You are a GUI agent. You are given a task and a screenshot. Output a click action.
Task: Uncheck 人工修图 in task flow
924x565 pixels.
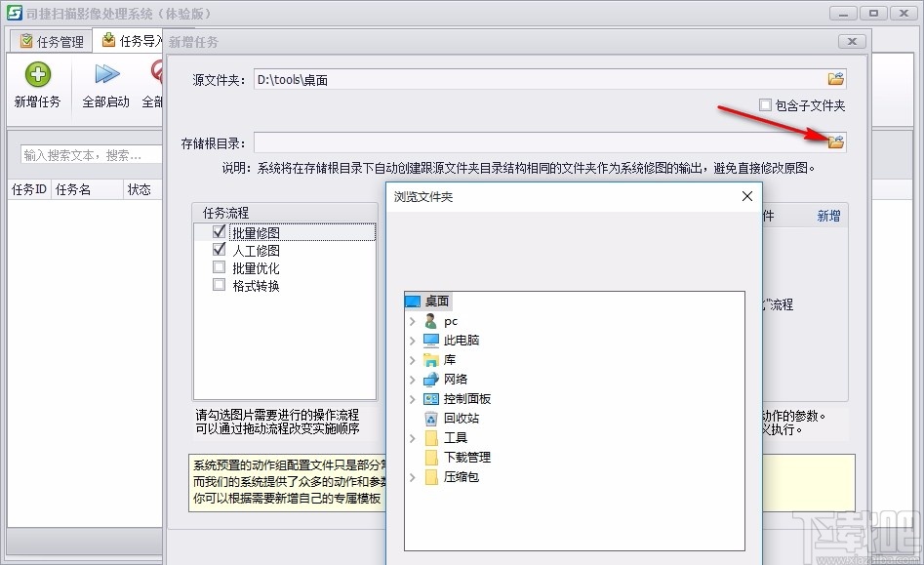[x=220, y=249]
